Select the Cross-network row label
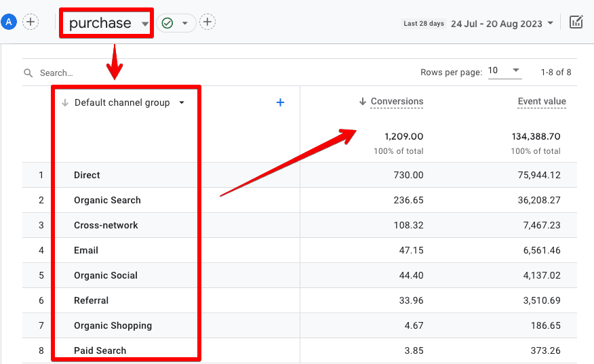594x364 pixels. point(106,225)
